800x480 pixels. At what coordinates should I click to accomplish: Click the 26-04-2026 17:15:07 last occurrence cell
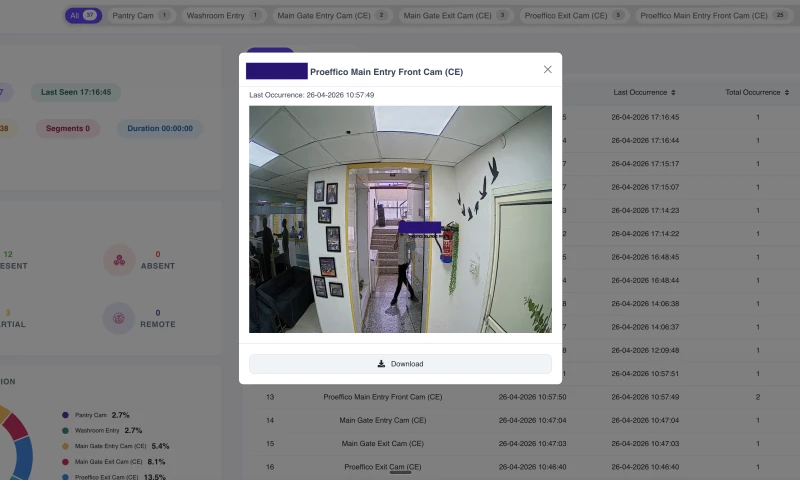coord(645,187)
